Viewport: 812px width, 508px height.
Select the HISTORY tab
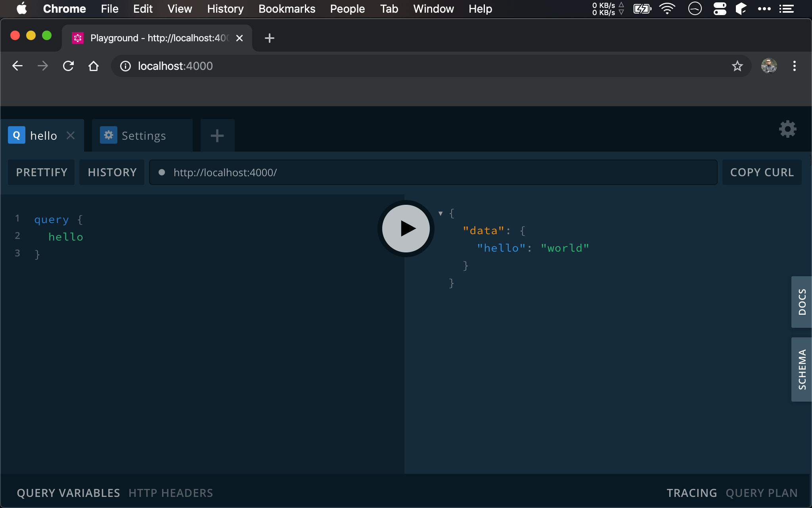112,172
